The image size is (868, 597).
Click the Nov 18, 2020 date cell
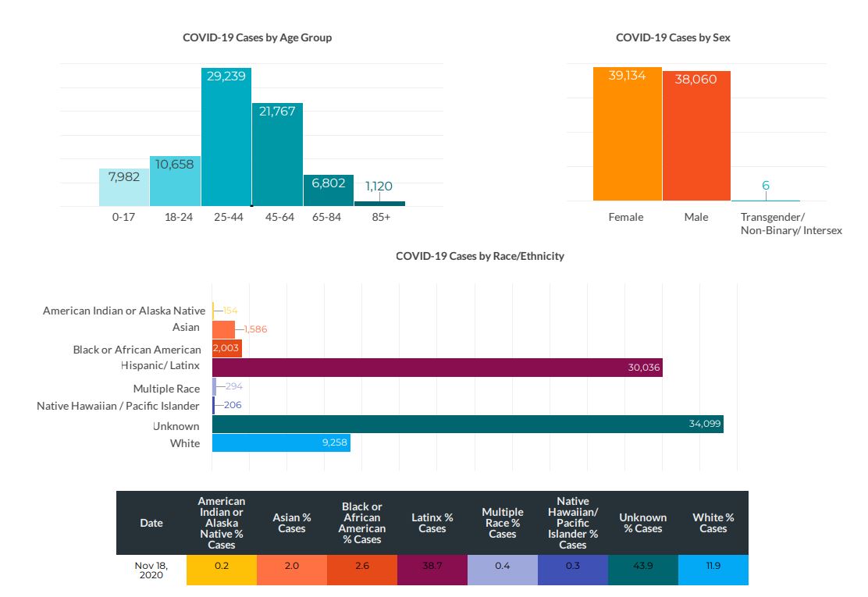click(151, 570)
